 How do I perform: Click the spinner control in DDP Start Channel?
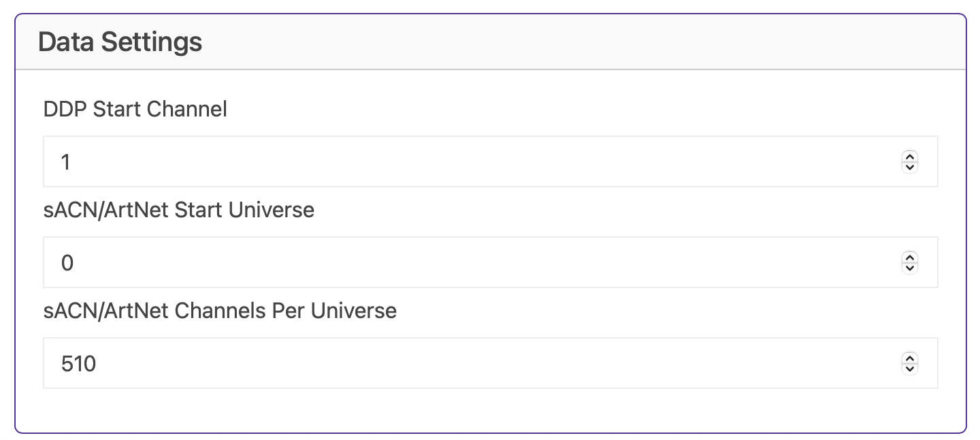click(910, 161)
